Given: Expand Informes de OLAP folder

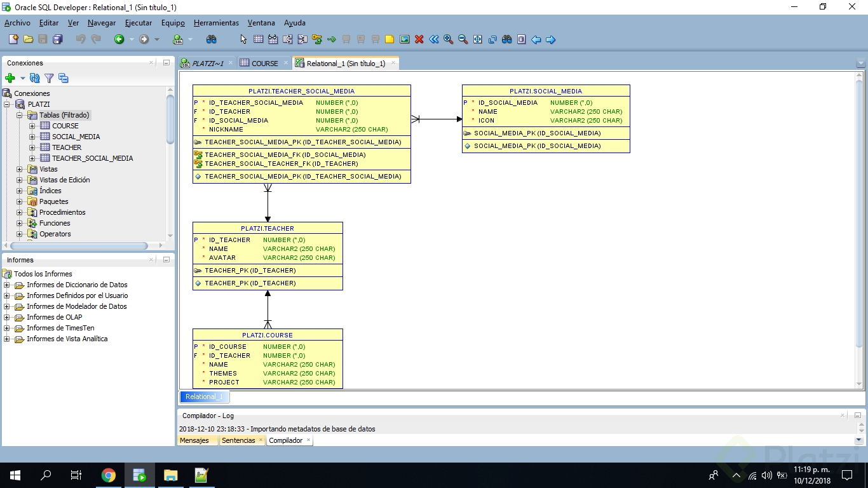Looking at the screenshot, I should pos(7,317).
